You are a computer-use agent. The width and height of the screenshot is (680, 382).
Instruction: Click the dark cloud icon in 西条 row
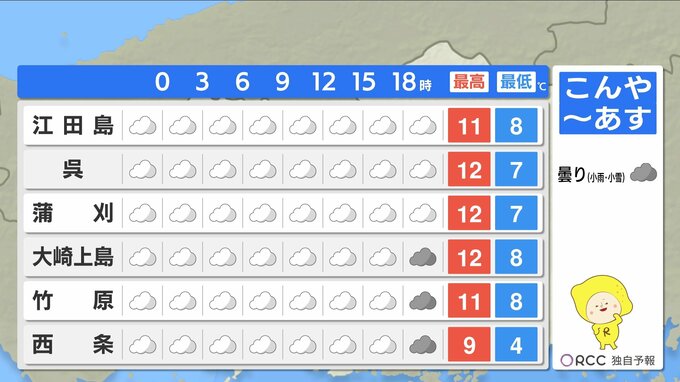click(423, 345)
